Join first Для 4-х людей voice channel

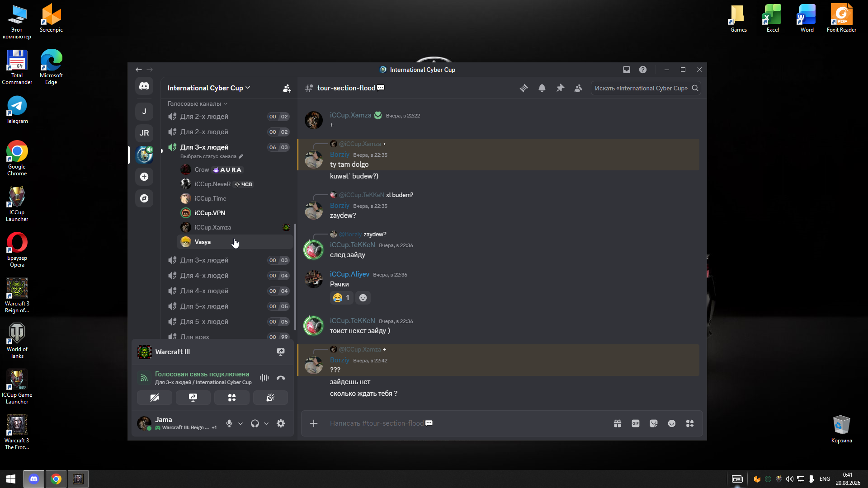229,276
